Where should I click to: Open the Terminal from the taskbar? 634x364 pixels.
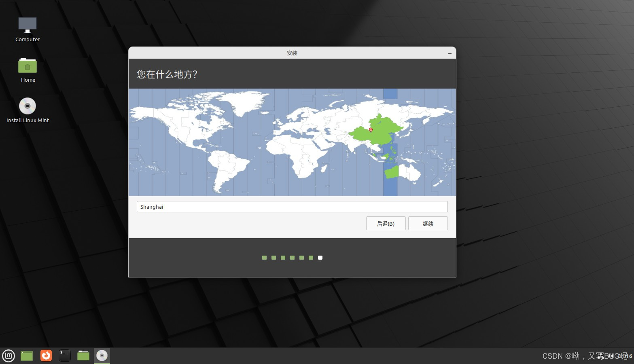click(x=65, y=356)
